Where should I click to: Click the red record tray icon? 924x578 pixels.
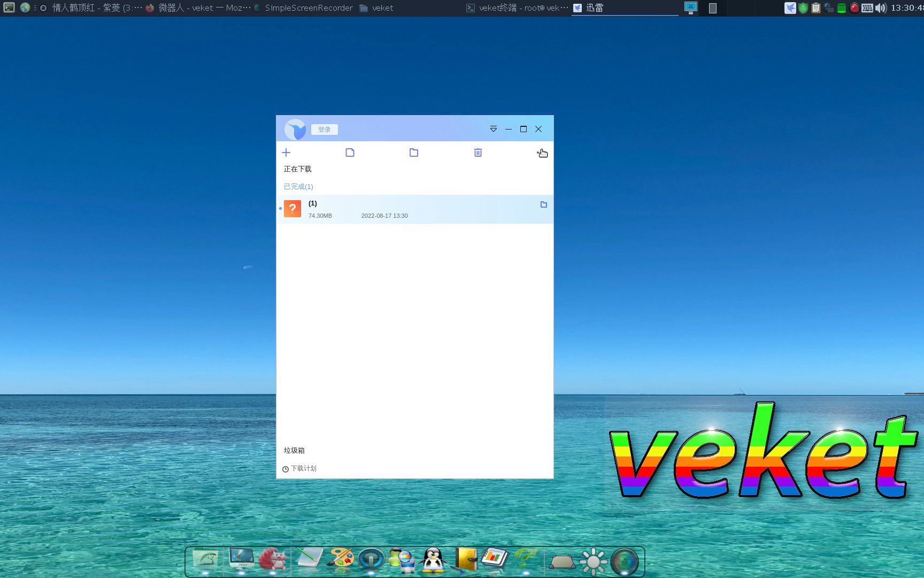[854, 8]
